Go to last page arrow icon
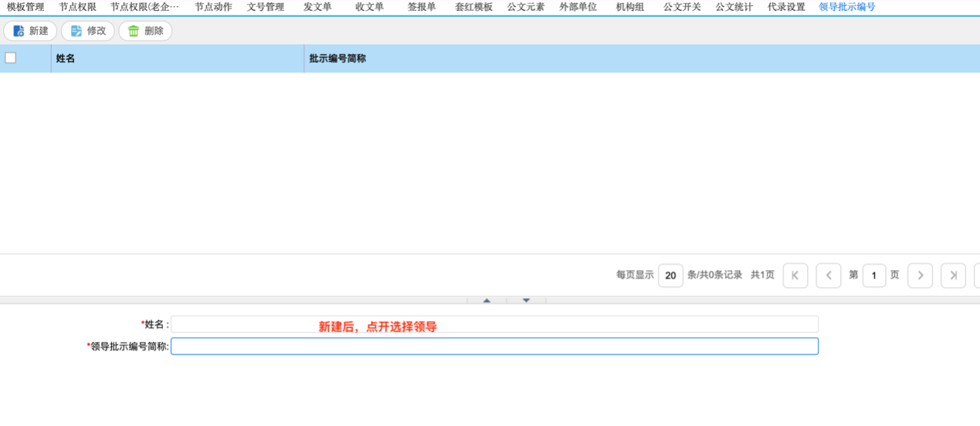Image resolution: width=980 pixels, height=426 pixels. coord(953,276)
